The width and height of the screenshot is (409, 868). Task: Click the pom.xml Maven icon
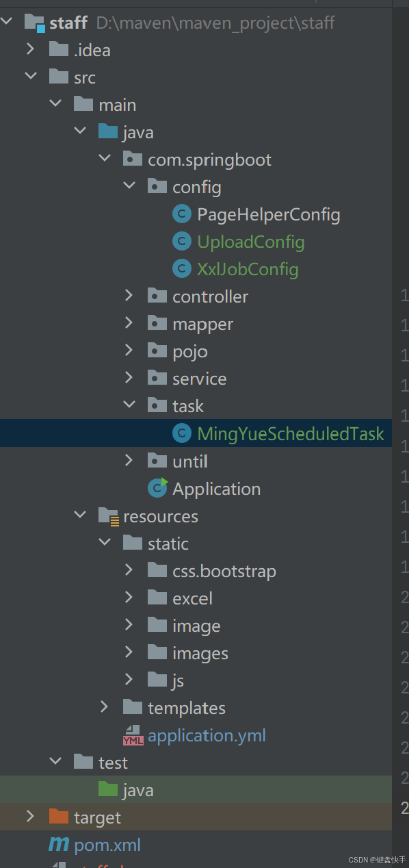pyautogui.click(x=59, y=845)
